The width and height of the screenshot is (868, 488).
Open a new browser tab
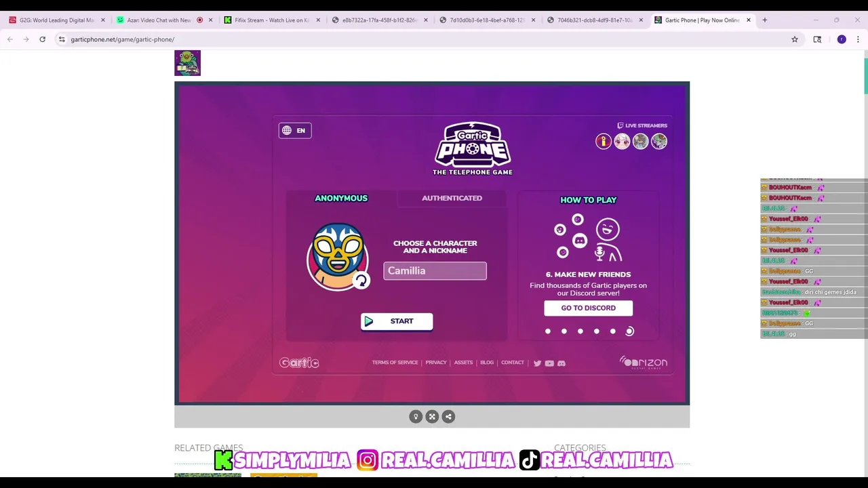[x=764, y=20]
